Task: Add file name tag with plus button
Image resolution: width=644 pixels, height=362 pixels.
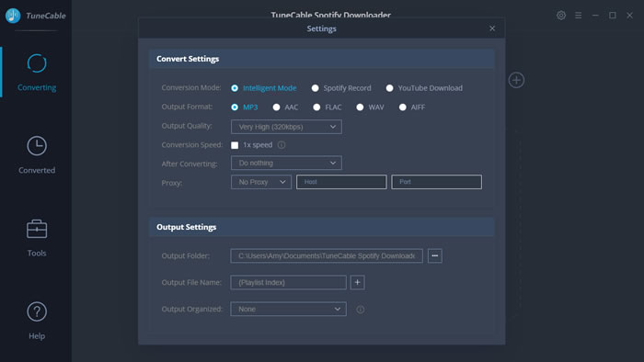Action: tap(357, 282)
